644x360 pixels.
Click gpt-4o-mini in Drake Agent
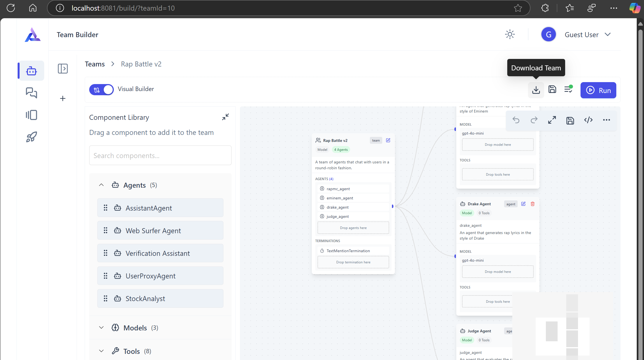(x=473, y=260)
